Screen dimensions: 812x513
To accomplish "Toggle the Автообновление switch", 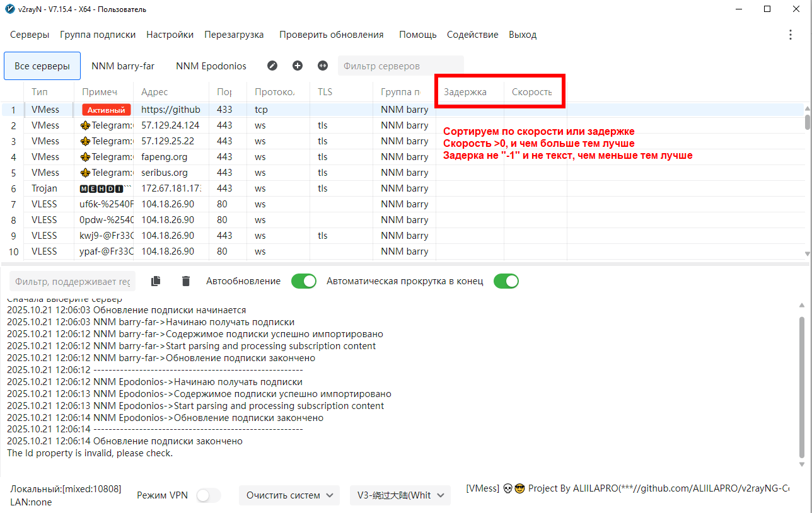I will point(303,281).
